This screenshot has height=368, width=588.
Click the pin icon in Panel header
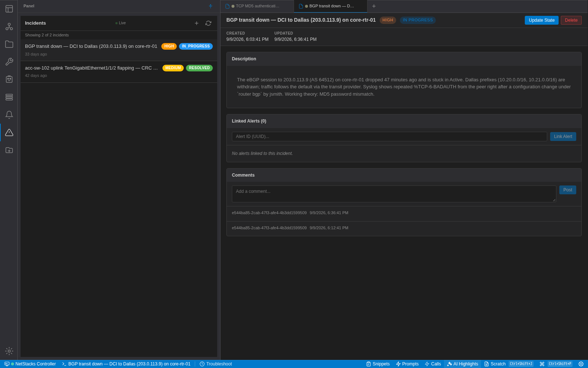(211, 6)
